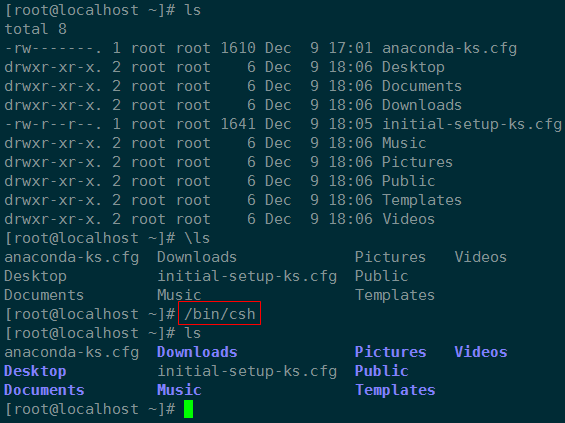Viewport: 565px width, 423px height.
Task: Click the 'total 8' output line
Action: [x=36, y=29]
